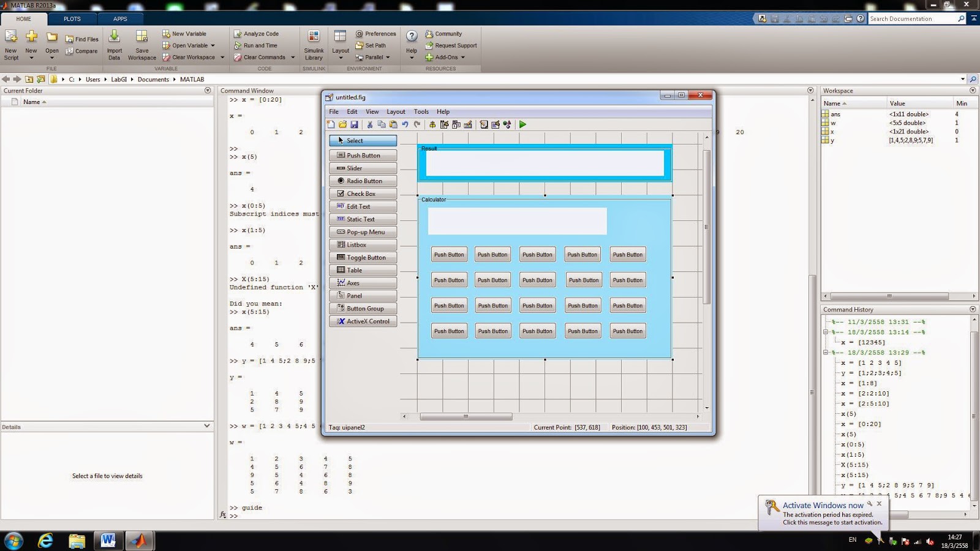Select the white text box in Result panel
Image resolution: width=980 pixels, height=551 pixels.
545,163
